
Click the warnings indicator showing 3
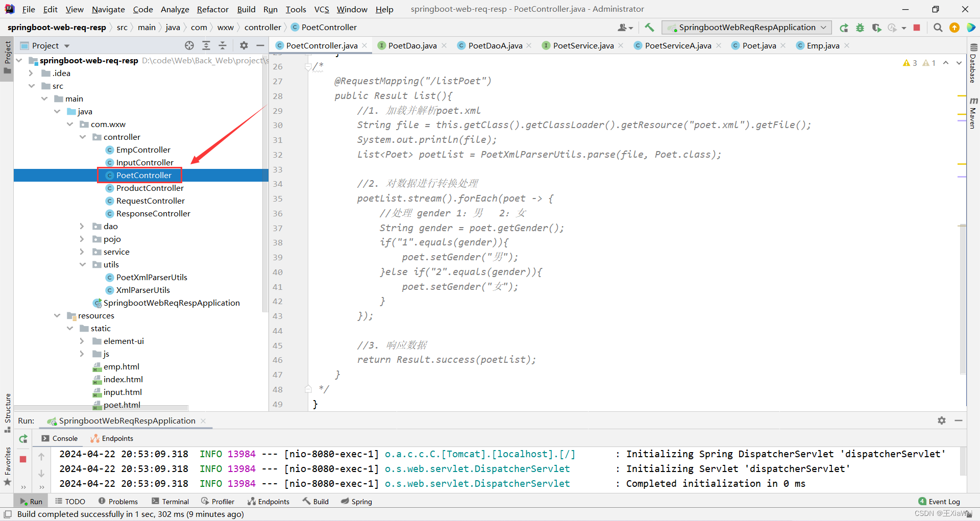tap(910, 63)
